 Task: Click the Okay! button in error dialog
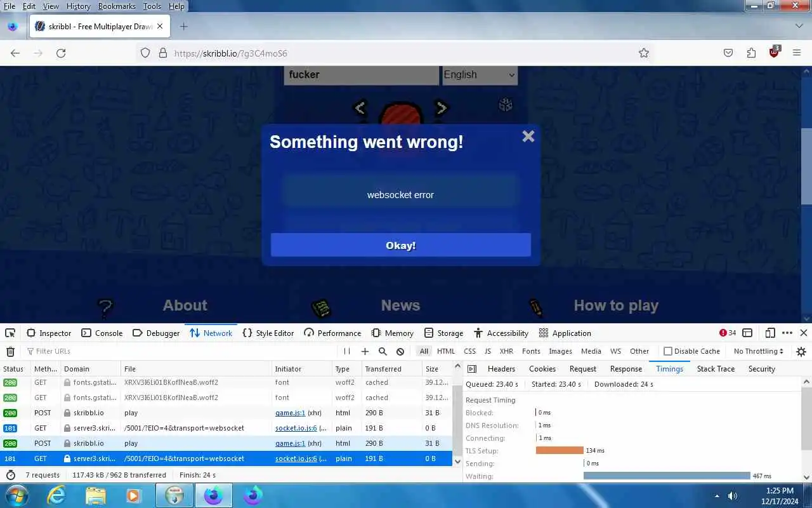click(401, 245)
